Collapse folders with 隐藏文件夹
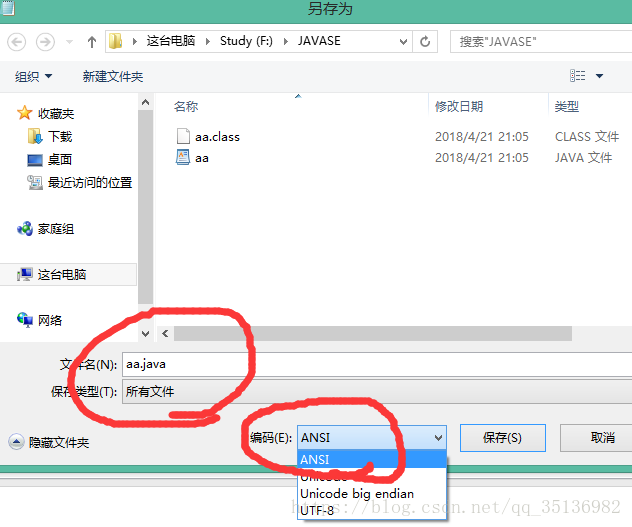 pyautogui.click(x=49, y=442)
